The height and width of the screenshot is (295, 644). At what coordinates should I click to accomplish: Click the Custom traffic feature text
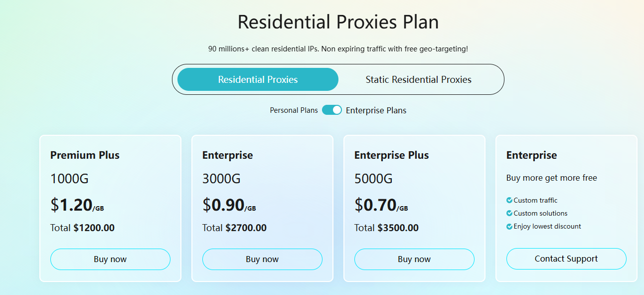(x=535, y=200)
